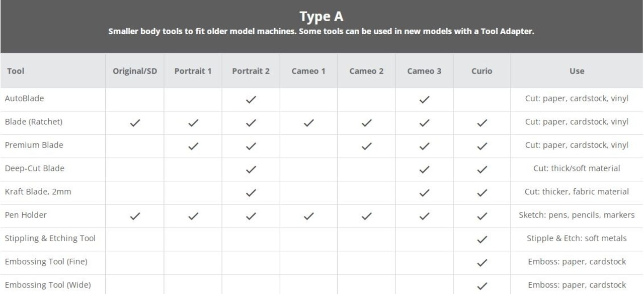The height and width of the screenshot is (294, 644).
Task: Click Kraft Blade checkmark under Cameo 3
Action: [x=424, y=193]
